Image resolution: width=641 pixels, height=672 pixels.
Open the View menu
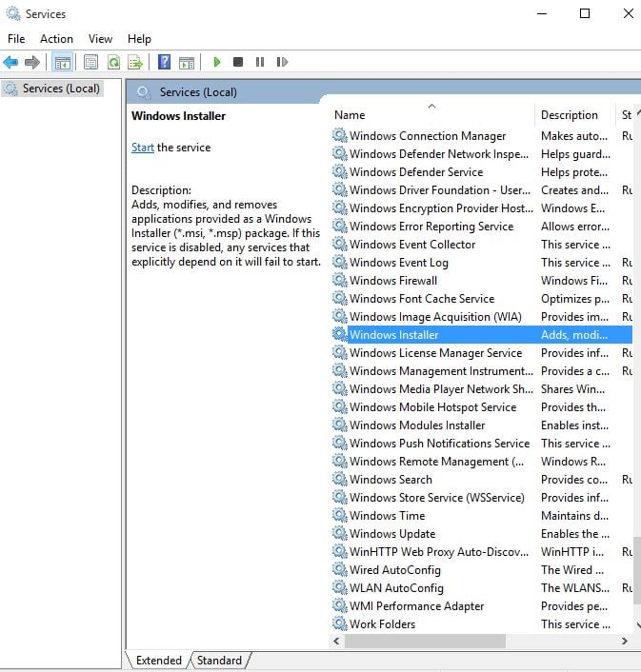(100, 39)
